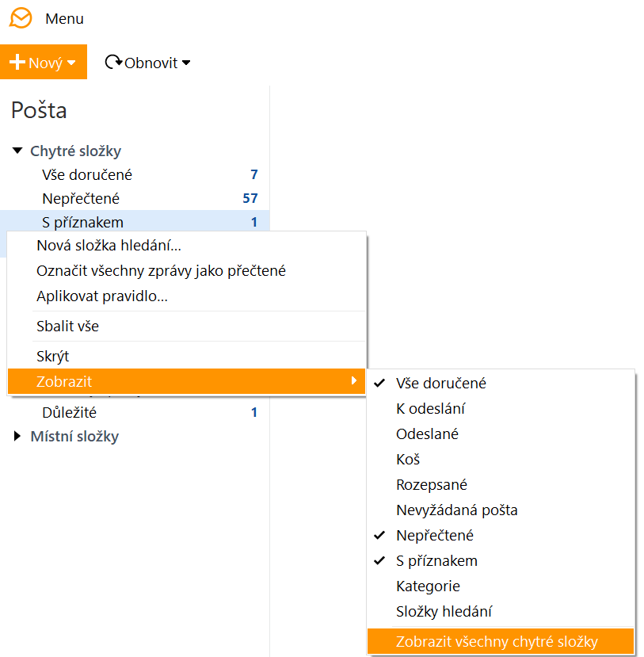Click the circular refresh icon beside Obnovit

(113, 62)
